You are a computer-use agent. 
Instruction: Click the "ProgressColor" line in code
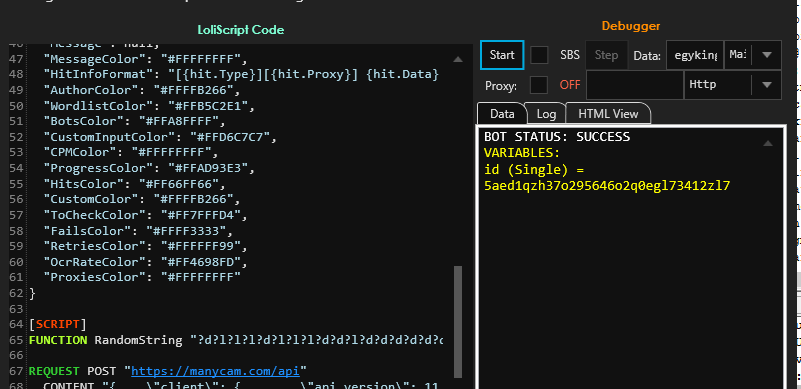149,168
